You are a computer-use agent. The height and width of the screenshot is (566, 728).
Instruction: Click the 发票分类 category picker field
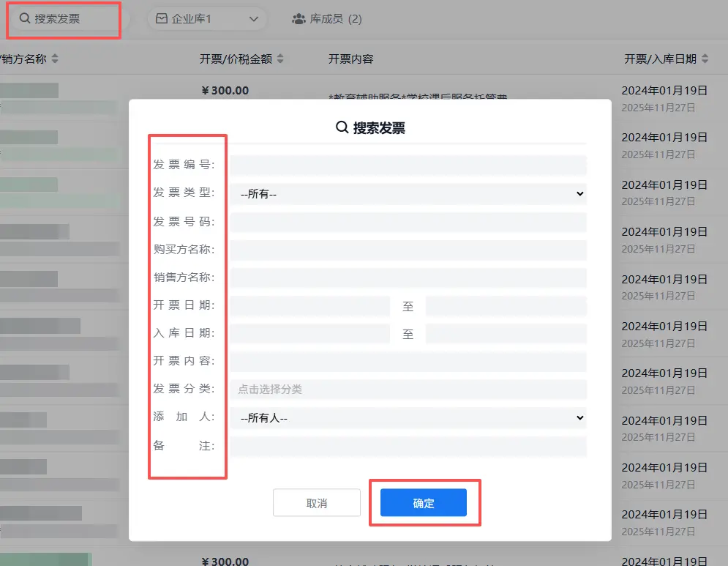coord(408,390)
